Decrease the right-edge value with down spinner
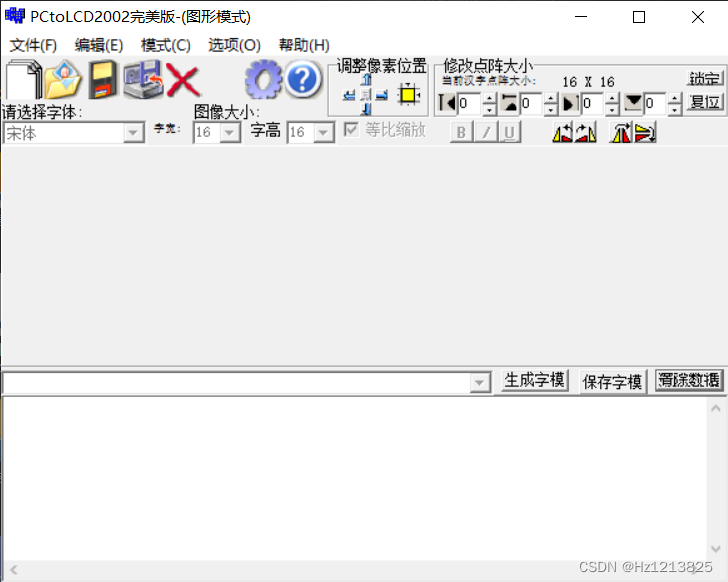The height and width of the screenshot is (582, 728). pos(612,110)
